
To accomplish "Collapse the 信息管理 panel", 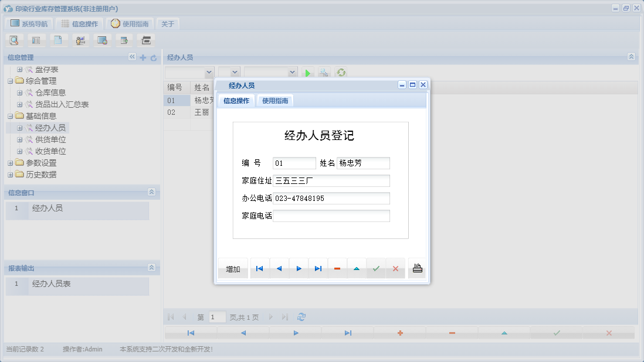I will (x=132, y=57).
